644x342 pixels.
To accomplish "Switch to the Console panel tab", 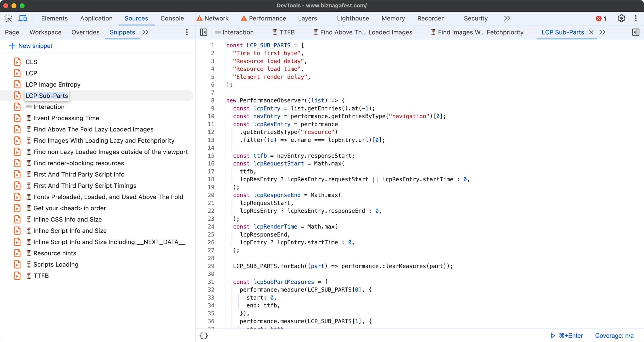I will point(172,18).
